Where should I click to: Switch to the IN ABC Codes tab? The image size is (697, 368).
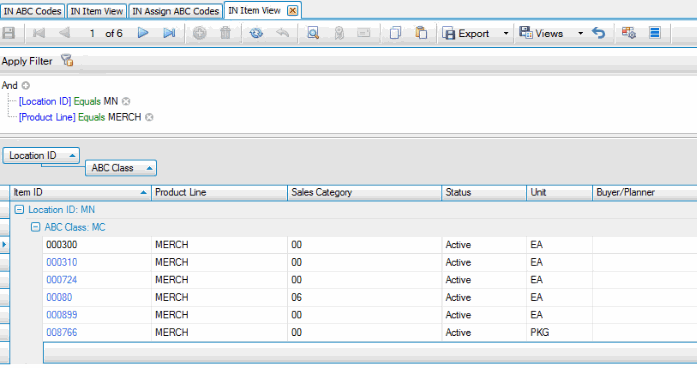pos(32,11)
